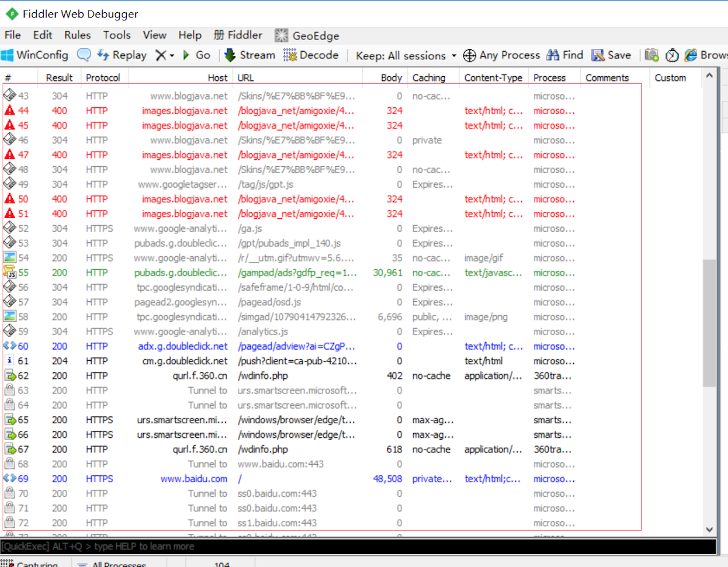Click Any Process target icon
The width and height of the screenshot is (728, 567).
[x=469, y=55]
